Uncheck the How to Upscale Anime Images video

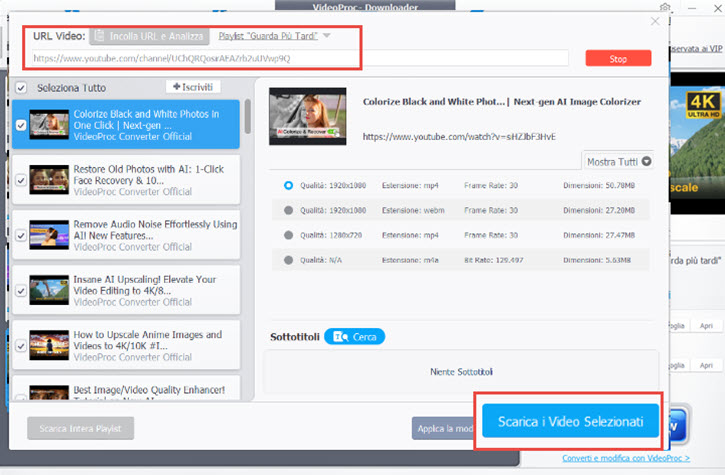coord(21,345)
